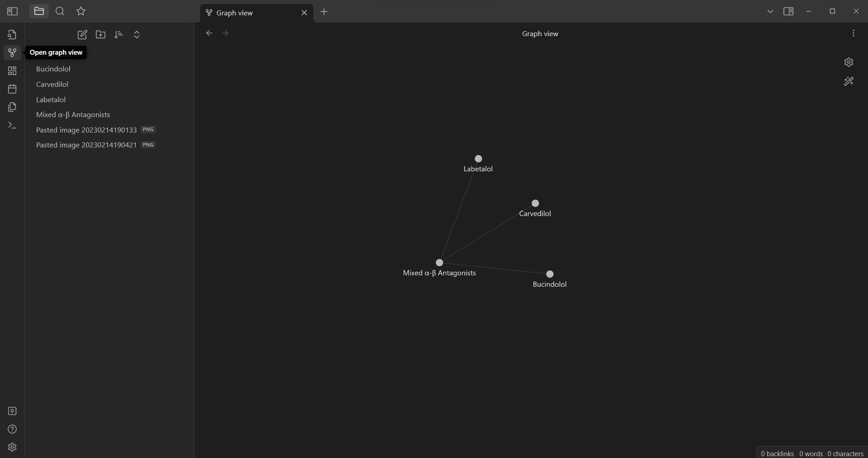Open today's daily note via calendar icon
The width and height of the screenshot is (868, 458).
(x=12, y=89)
